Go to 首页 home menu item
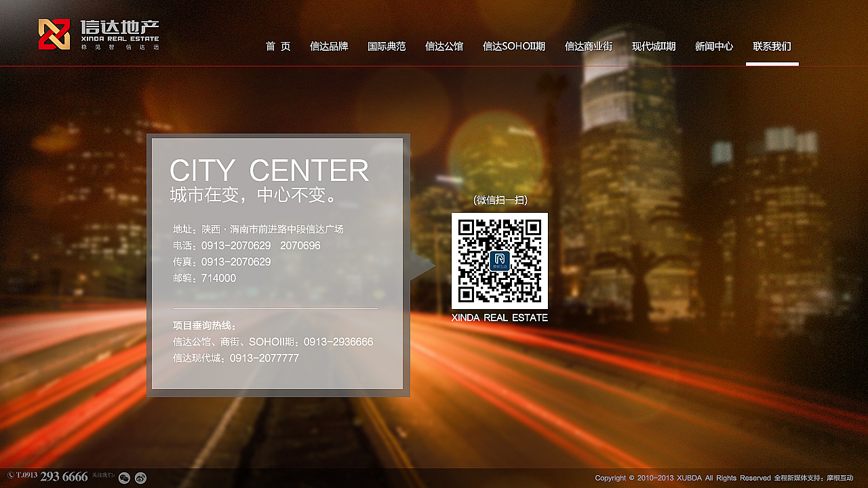 click(278, 46)
